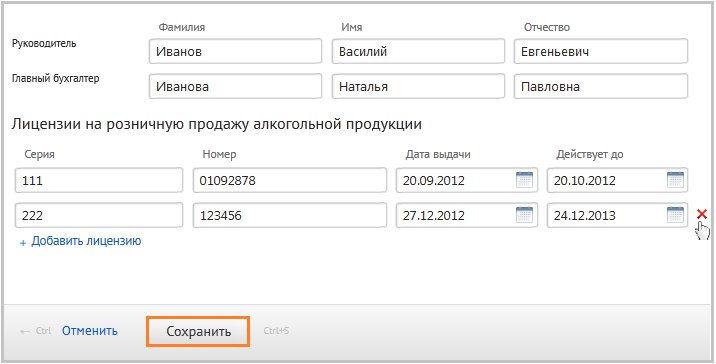The image size is (716, 364).
Task: Click issue date field 20.09.2012
Action: (467, 180)
